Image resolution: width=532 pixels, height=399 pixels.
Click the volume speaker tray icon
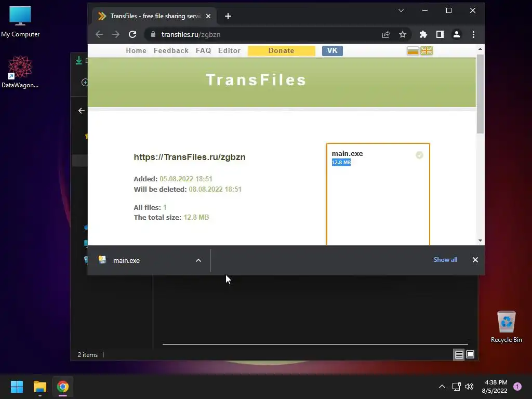pyautogui.click(x=469, y=387)
